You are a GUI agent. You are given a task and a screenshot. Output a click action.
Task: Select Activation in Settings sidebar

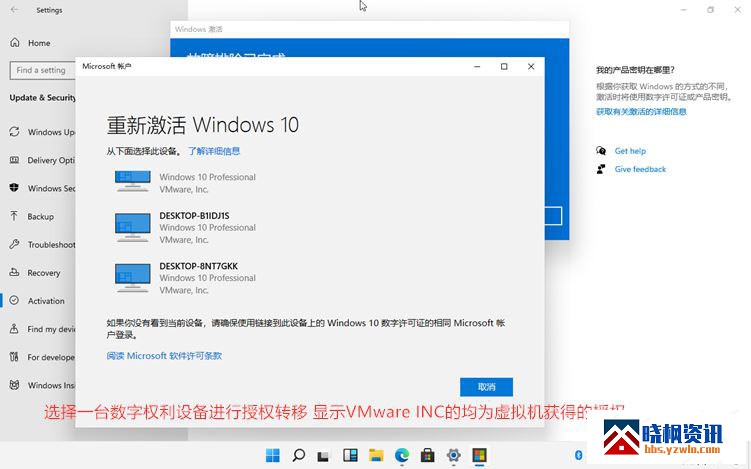(x=46, y=301)
